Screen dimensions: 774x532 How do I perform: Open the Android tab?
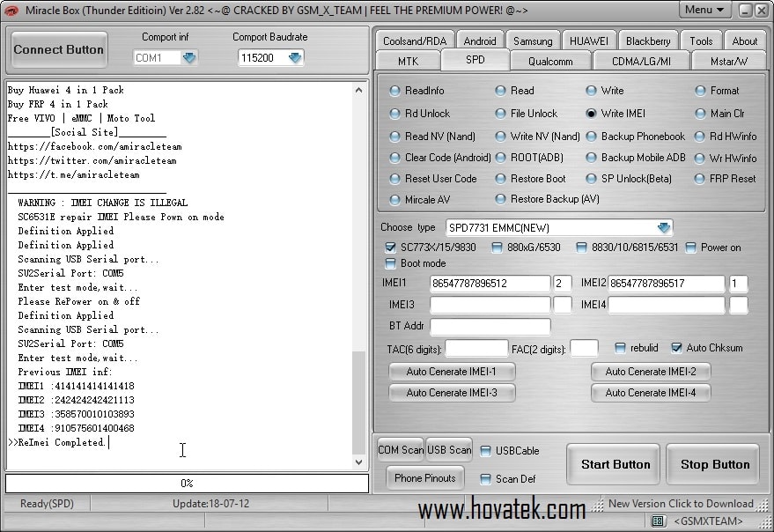[x=480, y=41]
